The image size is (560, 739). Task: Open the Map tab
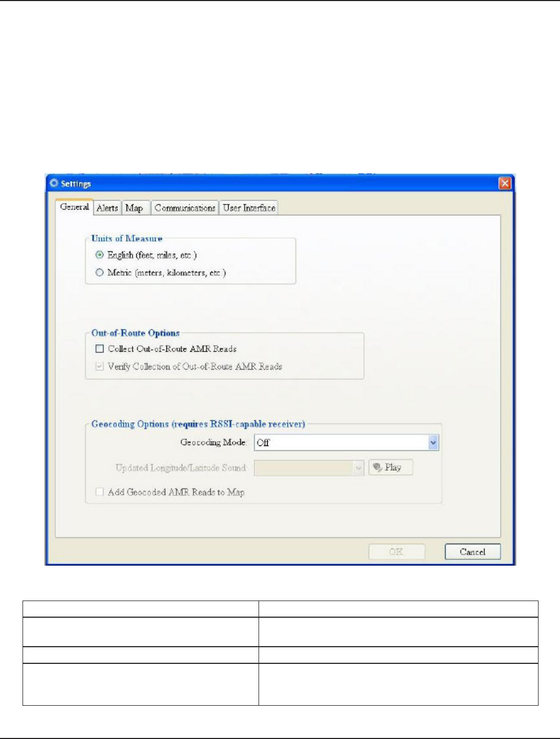point(135,208)
